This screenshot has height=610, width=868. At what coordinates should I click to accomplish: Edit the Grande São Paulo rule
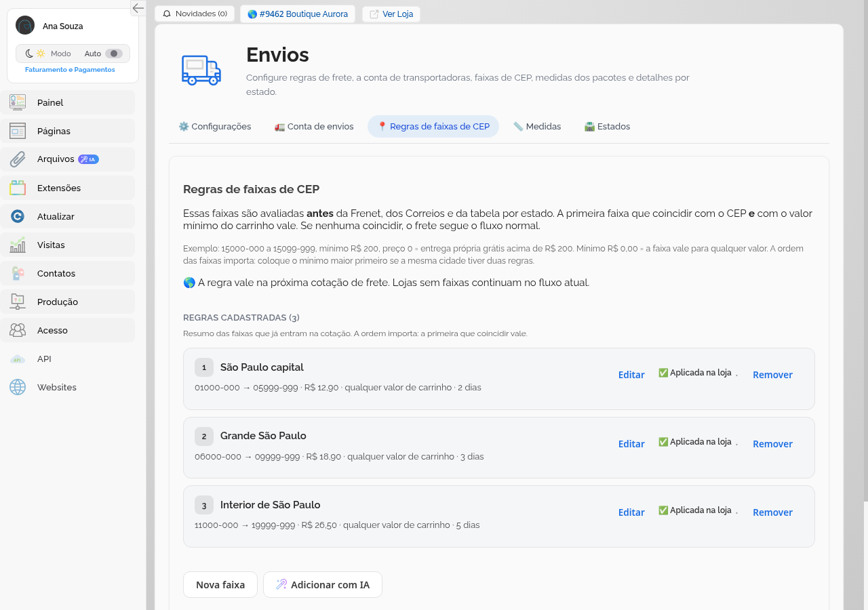631,444
